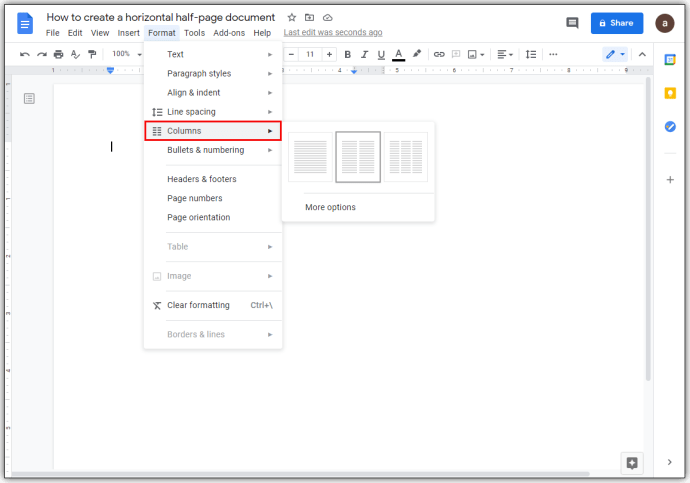
Task: Click the cloud save status icon
Action: [x=327, y=18]
